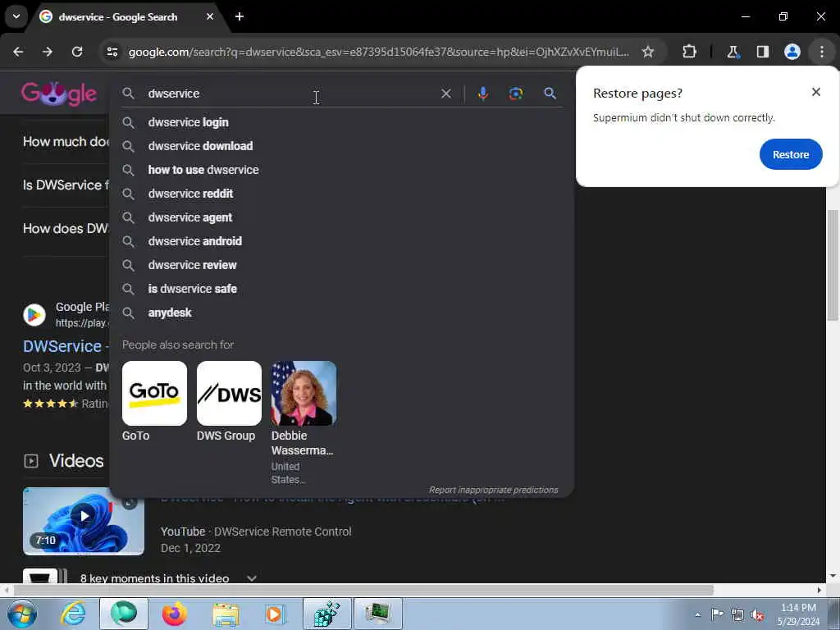Close the Restore pages popup
The width and height of the screenshot is (840, 630).
coord(816,92)
